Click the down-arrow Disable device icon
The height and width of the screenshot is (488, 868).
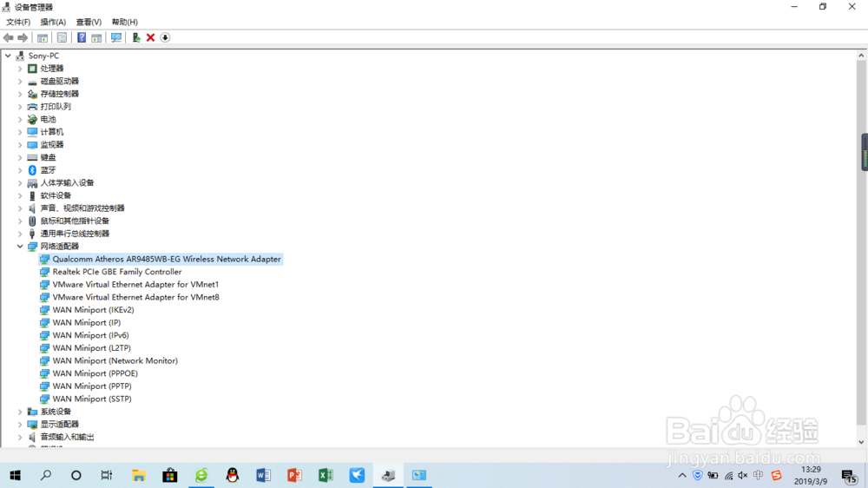tap(165, 37)
